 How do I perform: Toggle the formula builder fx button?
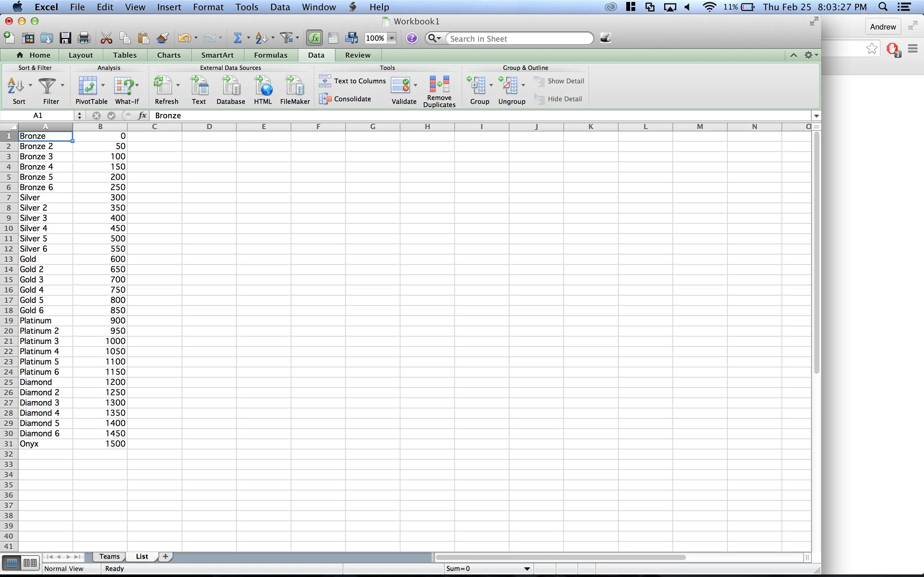314,38
